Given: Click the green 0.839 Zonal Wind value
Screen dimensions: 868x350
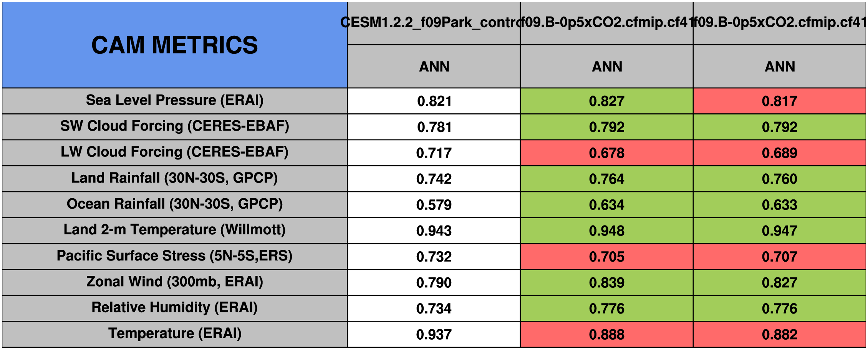Looking at the screenshot, I should pyautogui.click(x=606, y=283).
